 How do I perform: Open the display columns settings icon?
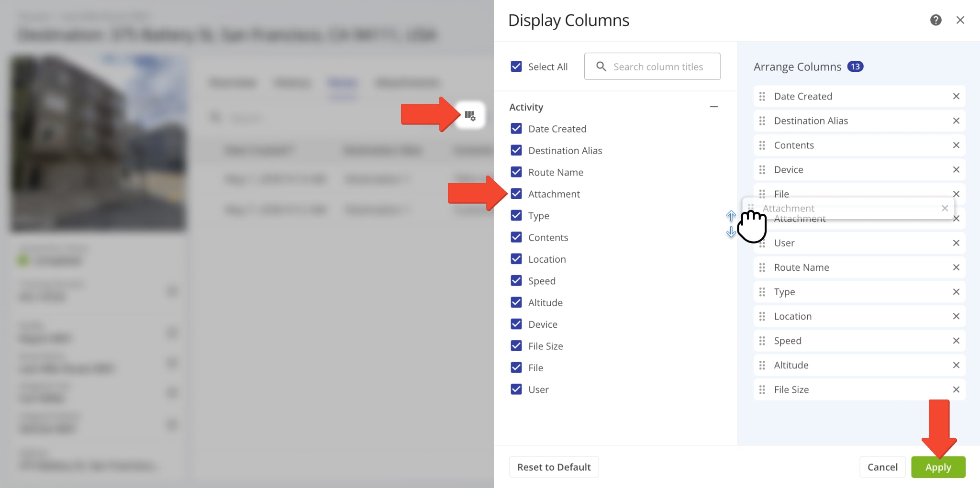470,115
